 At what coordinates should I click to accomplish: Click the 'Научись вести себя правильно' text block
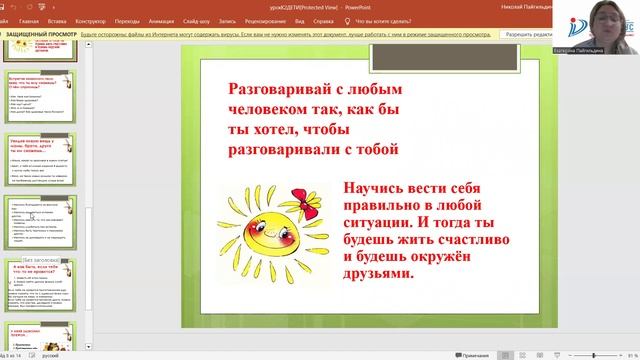pos(426,231)
